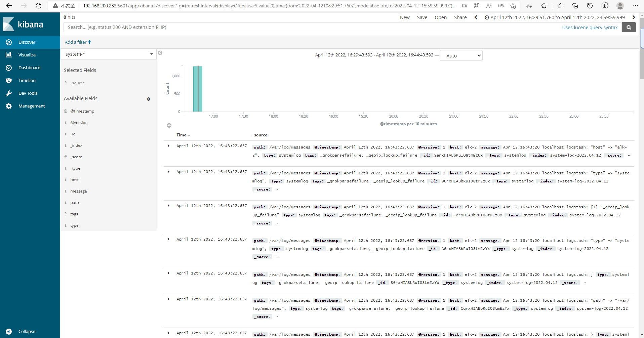Click the read aloud icon in address bar
This screenshot has height=338, width=644.
(x=489, y=6)
